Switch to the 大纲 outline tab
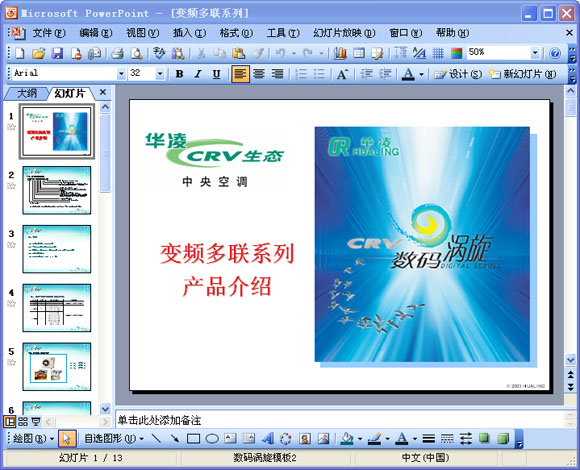580x470 pixels. 27,94
